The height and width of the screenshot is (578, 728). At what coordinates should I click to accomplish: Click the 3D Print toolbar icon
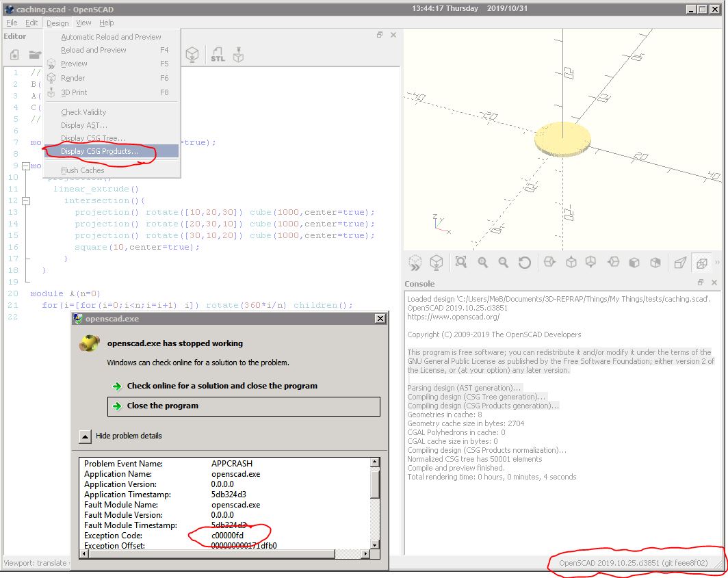[239, 55]
